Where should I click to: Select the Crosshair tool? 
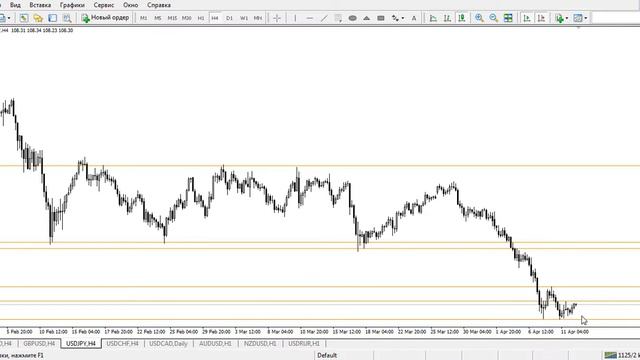(x=277, y=18)
